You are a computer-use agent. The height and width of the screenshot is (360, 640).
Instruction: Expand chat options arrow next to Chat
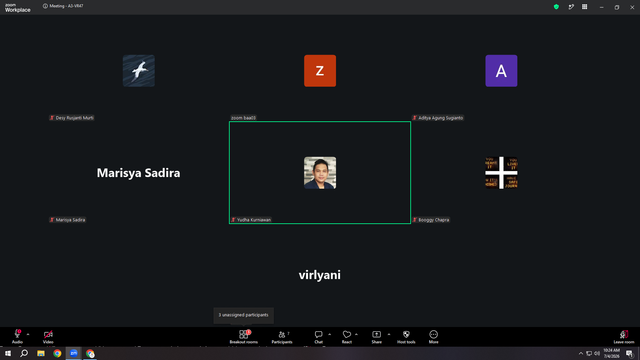[329, 334]
